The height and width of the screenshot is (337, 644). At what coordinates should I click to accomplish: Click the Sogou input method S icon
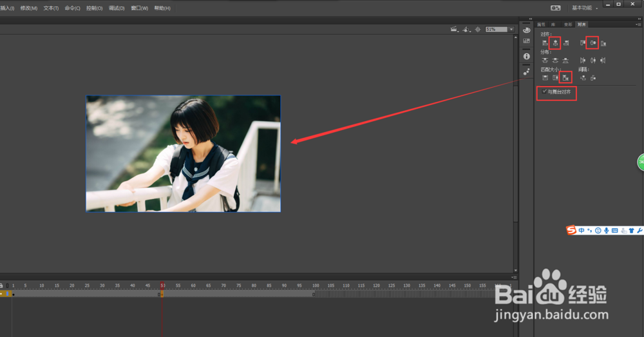571,230
